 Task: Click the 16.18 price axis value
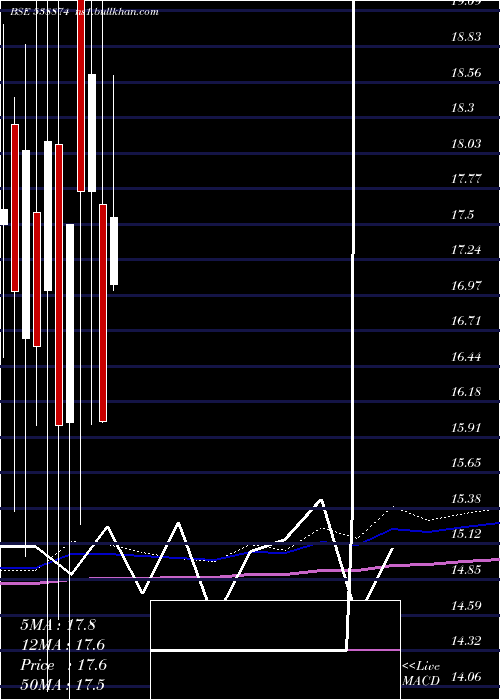point(466,392)
